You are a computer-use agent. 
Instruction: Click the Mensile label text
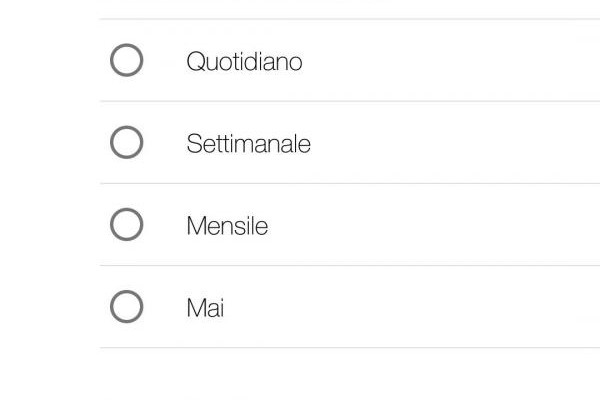point(227,226)
